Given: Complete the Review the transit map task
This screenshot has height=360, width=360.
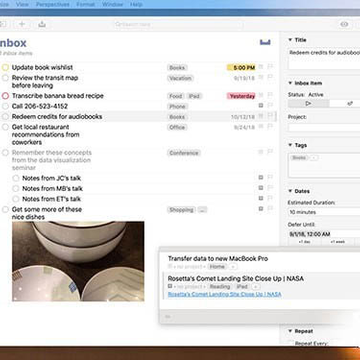Looking at the screenshot, I should (5, 78).
